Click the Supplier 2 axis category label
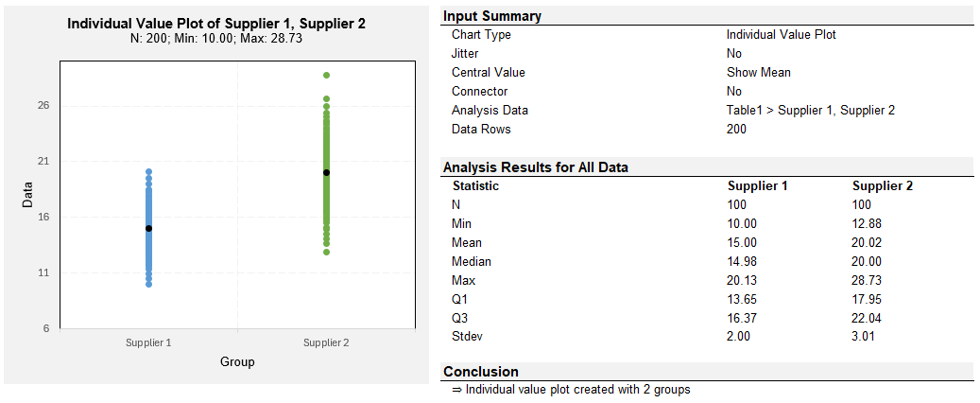980x403 pixels. point(326,342)
